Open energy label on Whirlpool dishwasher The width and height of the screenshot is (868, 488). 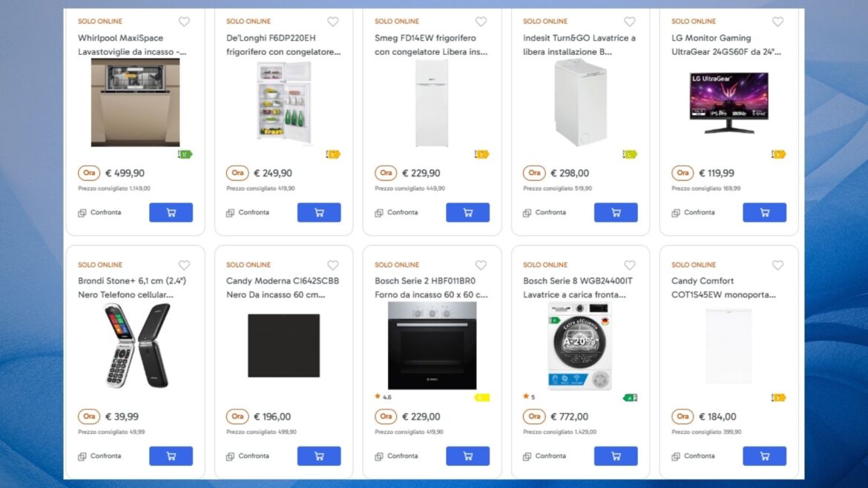185,154
